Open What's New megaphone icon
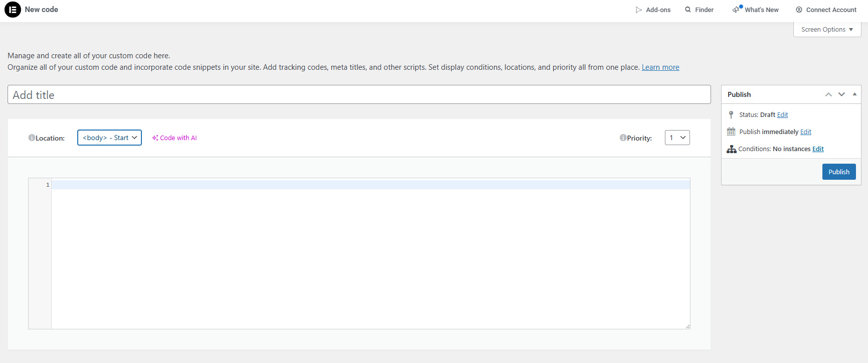868x363 pixels. pyautogui.click(x=736, y=10)
